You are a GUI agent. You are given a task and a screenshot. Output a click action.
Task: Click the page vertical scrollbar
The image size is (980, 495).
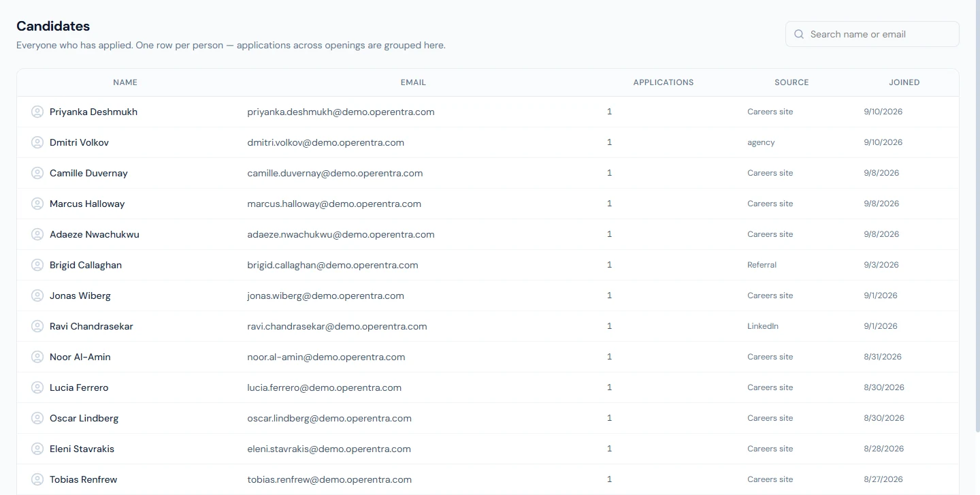(x=977, y=216)
